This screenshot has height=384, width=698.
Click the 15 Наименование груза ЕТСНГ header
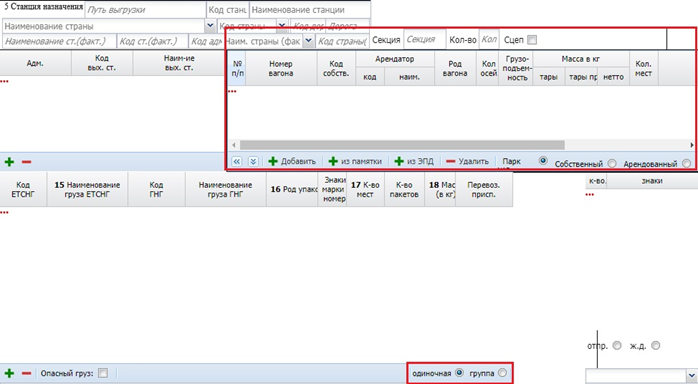[87, 190]
